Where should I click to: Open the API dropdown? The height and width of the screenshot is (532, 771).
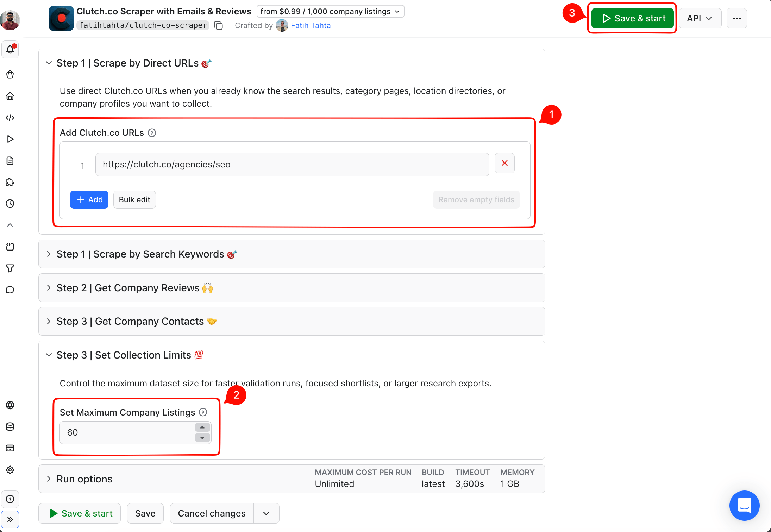tap(700, 18)
